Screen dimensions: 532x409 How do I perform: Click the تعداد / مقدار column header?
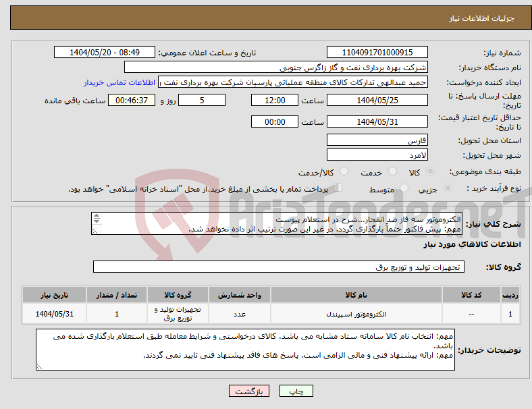[117, 295]
